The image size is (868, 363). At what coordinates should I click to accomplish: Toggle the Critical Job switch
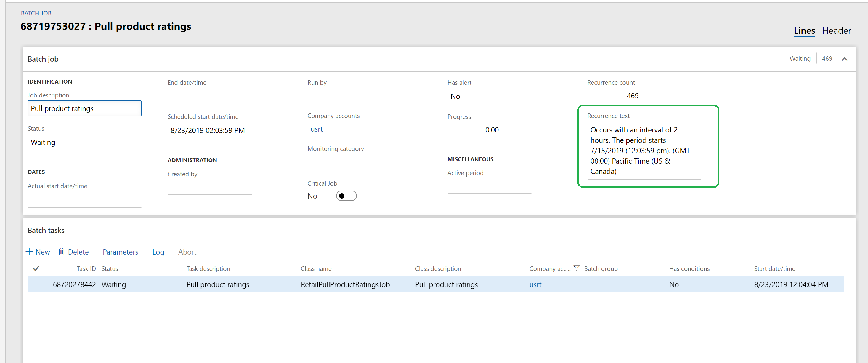point(345,196)
